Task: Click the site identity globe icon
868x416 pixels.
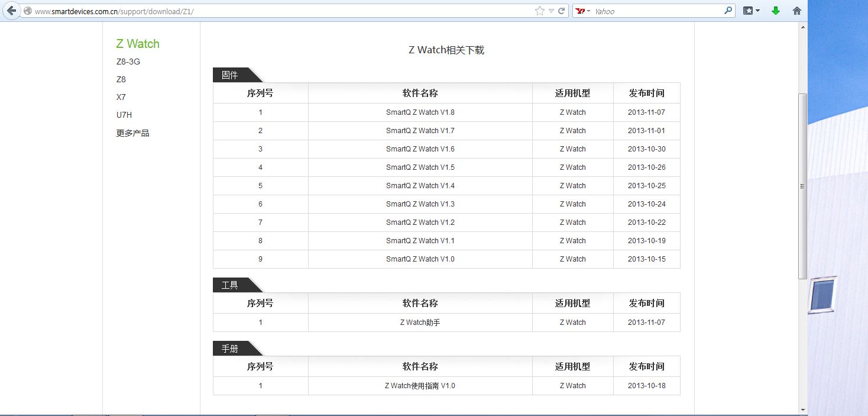Action: click(27, 11)
